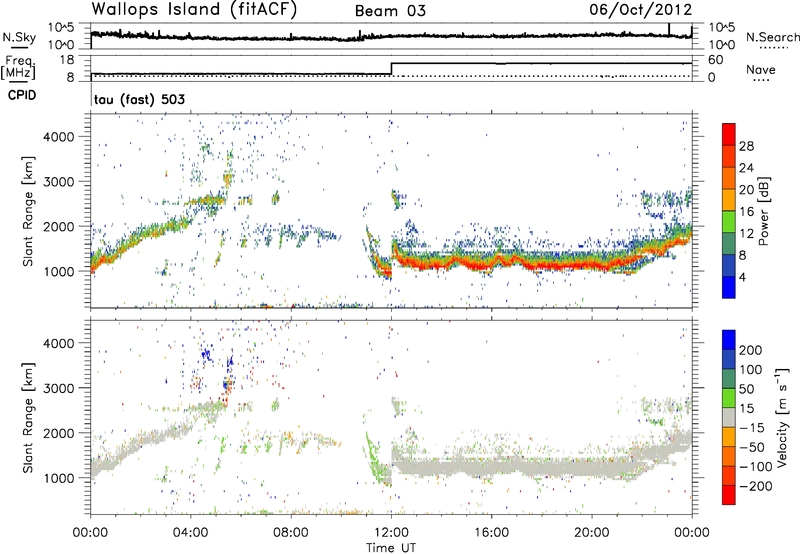This screenshot has height=554, width=800.
Task: Click the left '10^5' noise axis tick
Action: click(61, 28)
